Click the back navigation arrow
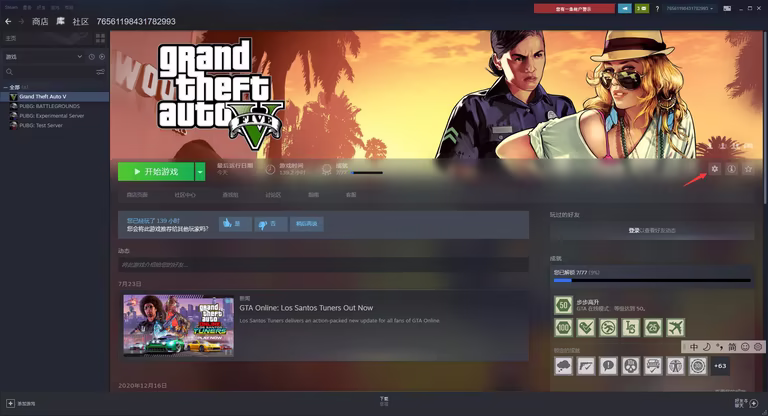The width and height of the screenshot is (768, 416). tap(8, 21)
